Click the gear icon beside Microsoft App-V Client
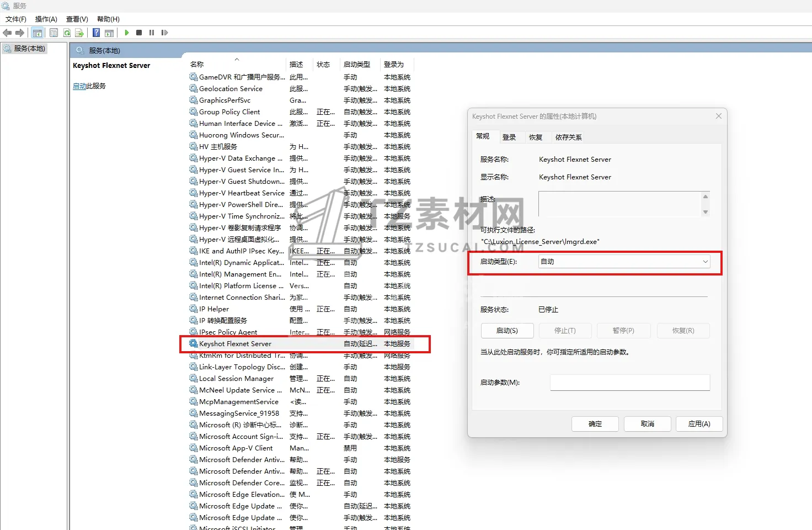The image size is (812, 530). (x=194, y=448)
